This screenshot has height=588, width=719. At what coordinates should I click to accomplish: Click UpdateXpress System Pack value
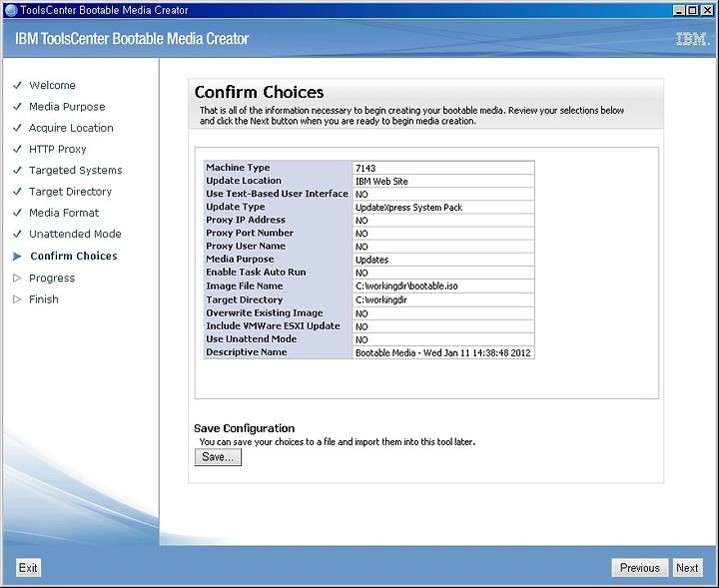[x=409, y=208]
